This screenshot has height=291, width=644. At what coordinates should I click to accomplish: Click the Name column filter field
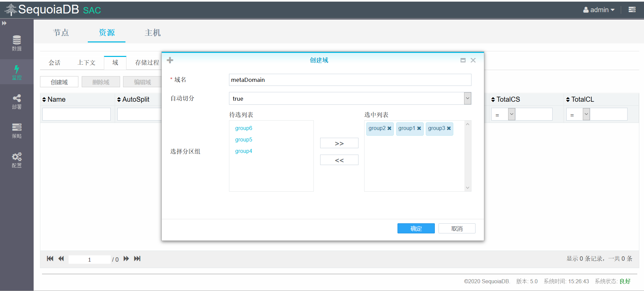pyautogui.click(x=76, y=114)
